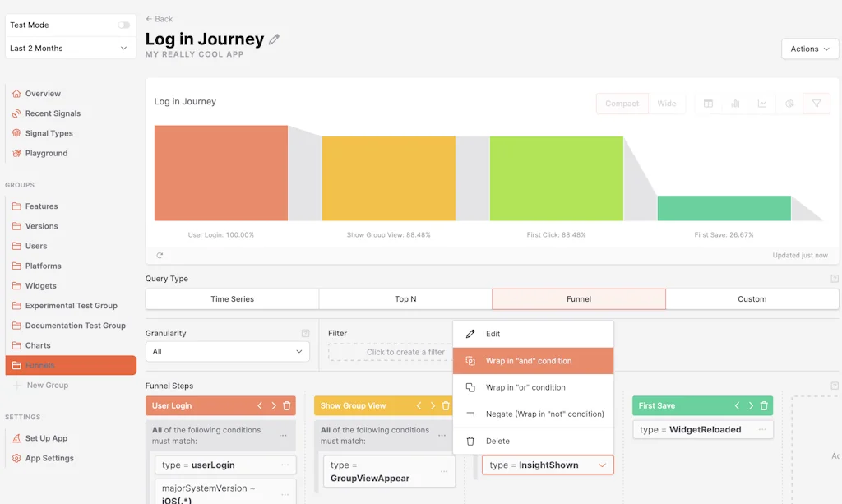Click the pencil icon beside Log in Journey
Viewport: 842px width, 504px height.
pos(275,39)
